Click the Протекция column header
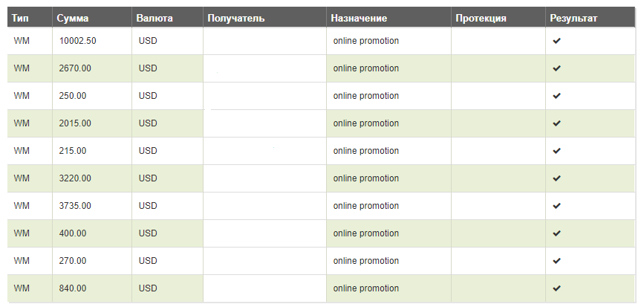644x307 pixels. [x=481, y=17]
